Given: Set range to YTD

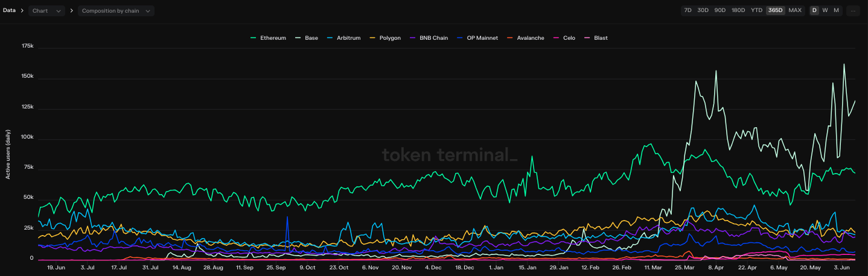Looking at the screenshot, I should 756,10.
